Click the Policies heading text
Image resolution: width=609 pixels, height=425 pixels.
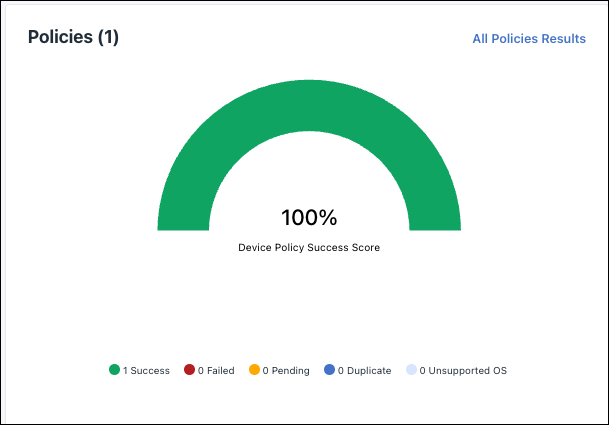pos(60,37)
